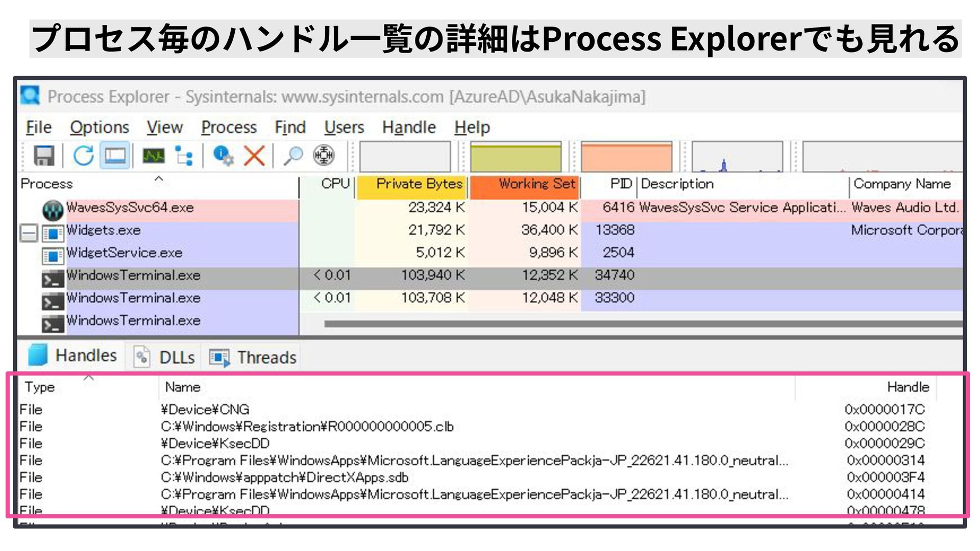Viewport: 980px width, 551px height.
Task: Show the process tree icon
Action: (x=184, y=156)
